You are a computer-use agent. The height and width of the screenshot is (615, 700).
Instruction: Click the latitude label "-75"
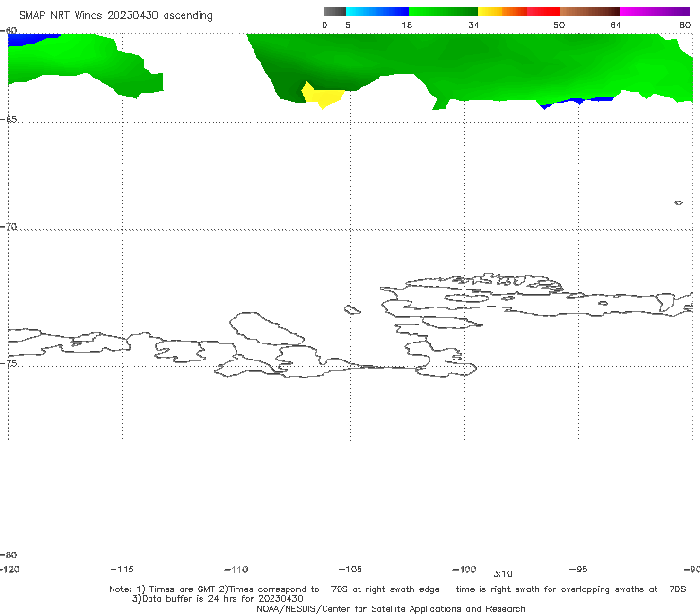9,363
